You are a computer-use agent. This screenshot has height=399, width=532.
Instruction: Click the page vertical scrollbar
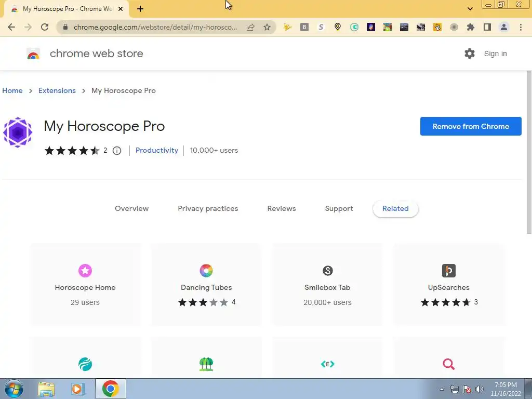529,152
